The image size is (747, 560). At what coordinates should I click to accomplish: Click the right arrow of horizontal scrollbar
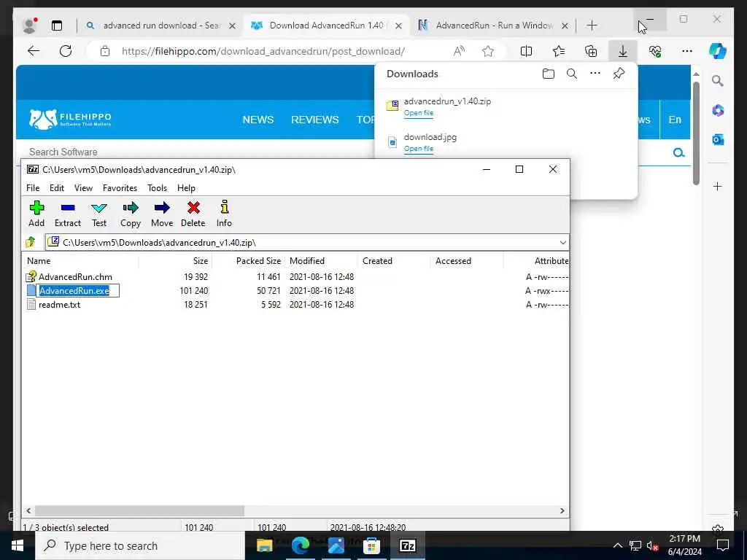click(562, 510)
